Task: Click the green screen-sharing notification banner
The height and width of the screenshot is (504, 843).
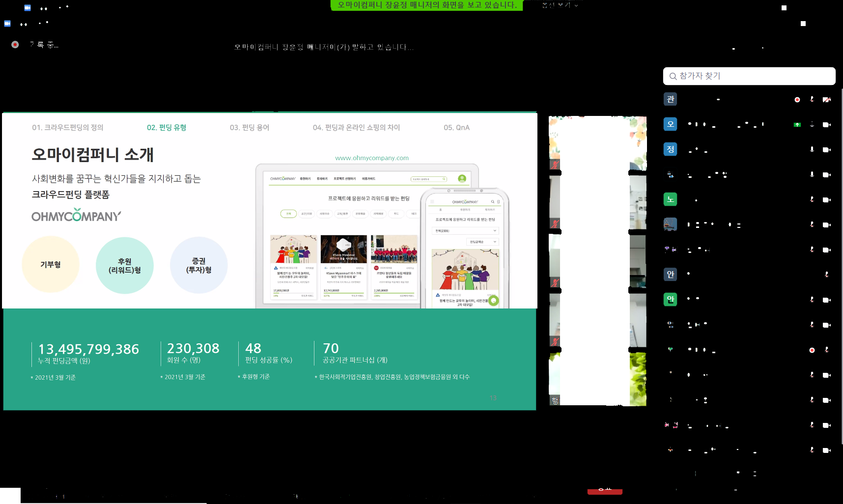Action: coord(427,5)
